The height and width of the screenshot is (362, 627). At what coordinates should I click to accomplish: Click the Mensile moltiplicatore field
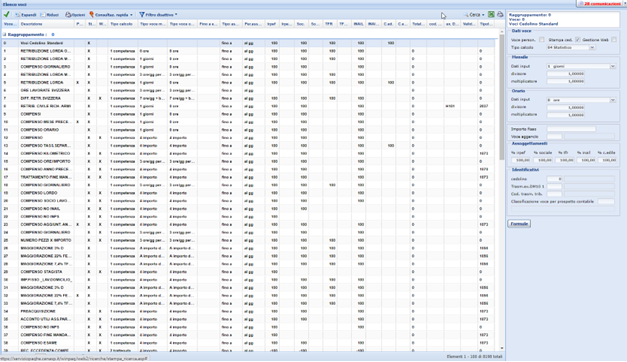[x=566, y=81]
